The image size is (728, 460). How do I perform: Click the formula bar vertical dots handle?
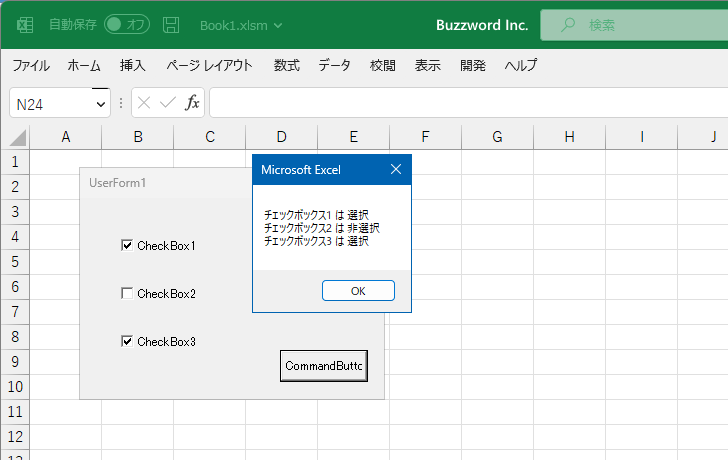(121, 103)
